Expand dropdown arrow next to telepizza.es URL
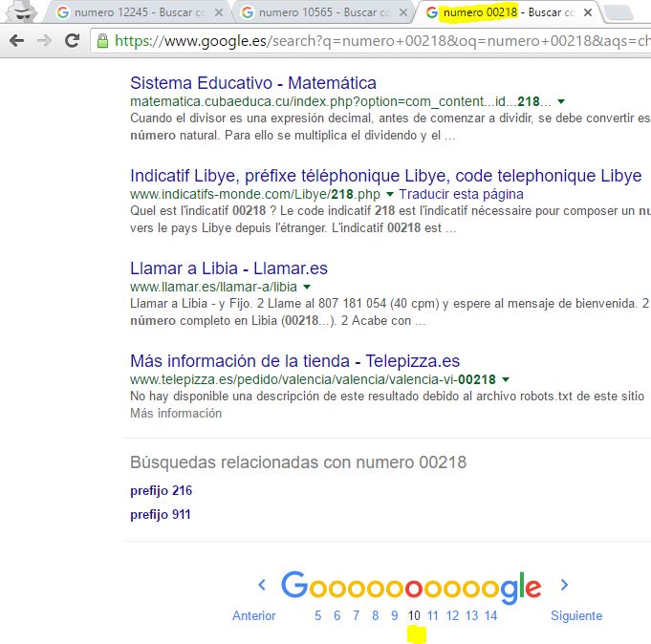Image resolution: width=651 pixels, height=644 pixels. coord(506,378)
